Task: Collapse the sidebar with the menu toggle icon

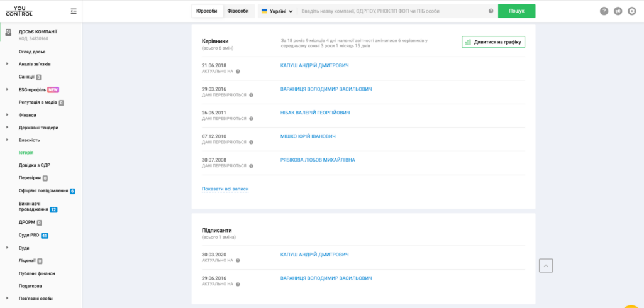Action: (74, 11)
